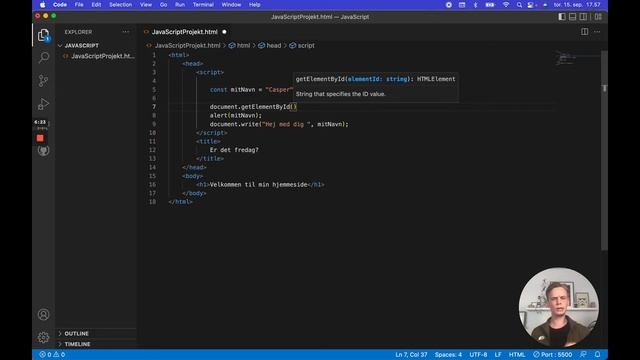Click LF end of line selector
Screen dimensions: 640x360
[498, 354]
